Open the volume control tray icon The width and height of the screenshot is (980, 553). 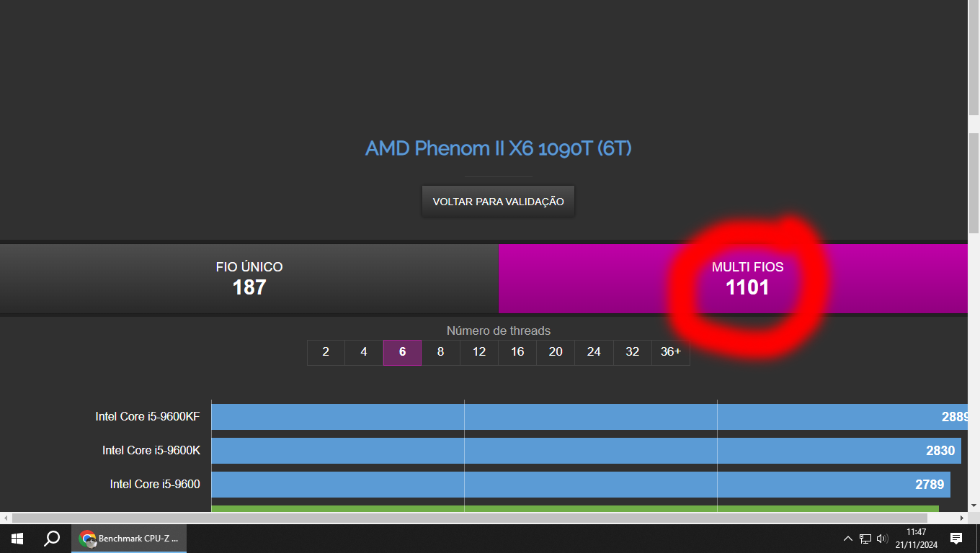(882, 539)
